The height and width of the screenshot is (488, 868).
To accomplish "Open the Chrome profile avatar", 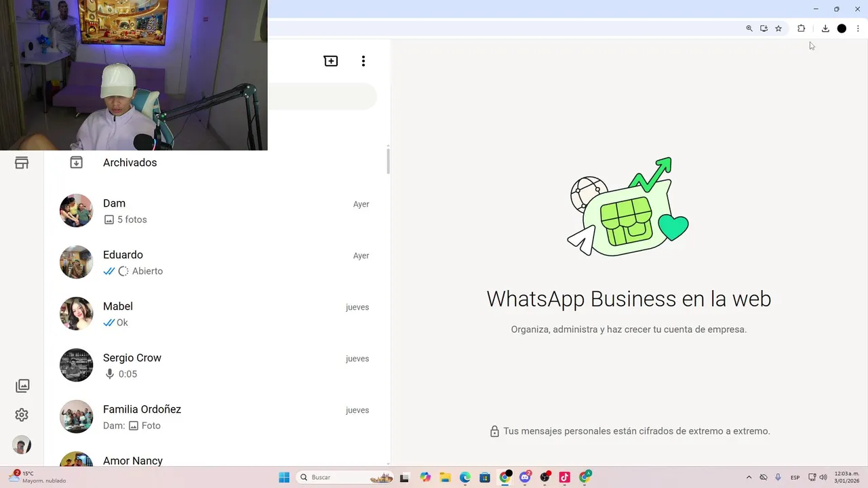I will point(842,28).
